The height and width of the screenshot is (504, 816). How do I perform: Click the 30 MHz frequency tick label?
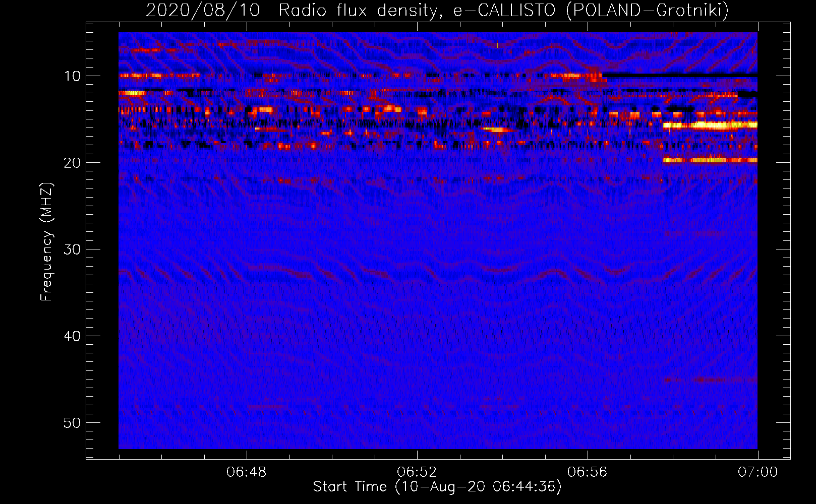73,249
